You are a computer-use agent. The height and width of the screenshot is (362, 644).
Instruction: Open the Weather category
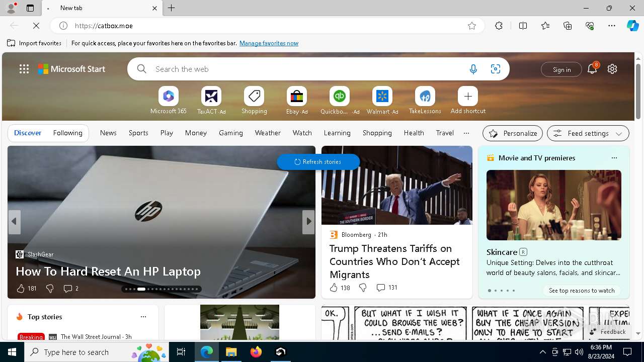(x=268, y=133)
